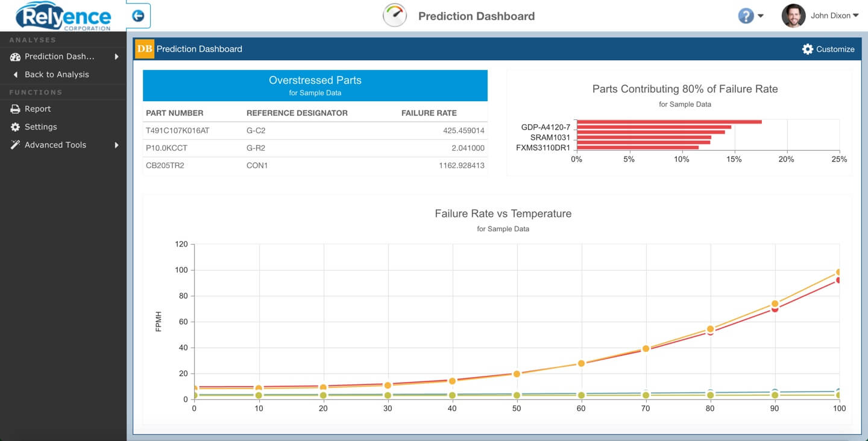Open the Customize gear icon on dashboard header

tap(808, 49)
